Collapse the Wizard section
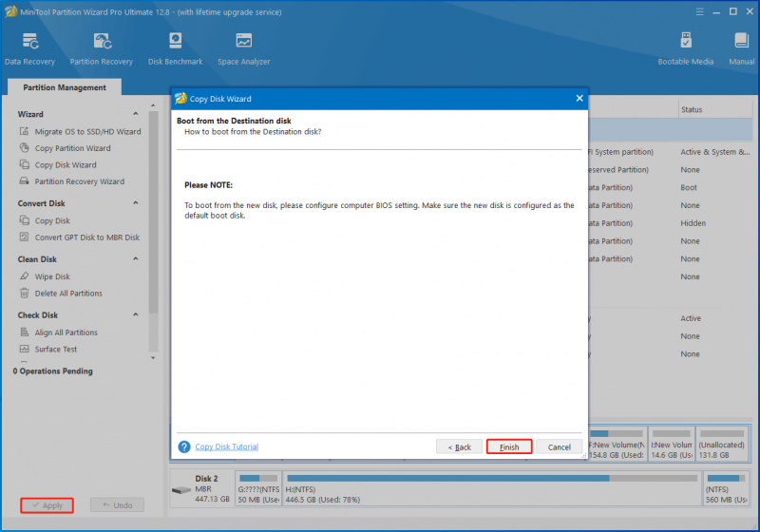The image size is (760, 532). coord(136,114)
